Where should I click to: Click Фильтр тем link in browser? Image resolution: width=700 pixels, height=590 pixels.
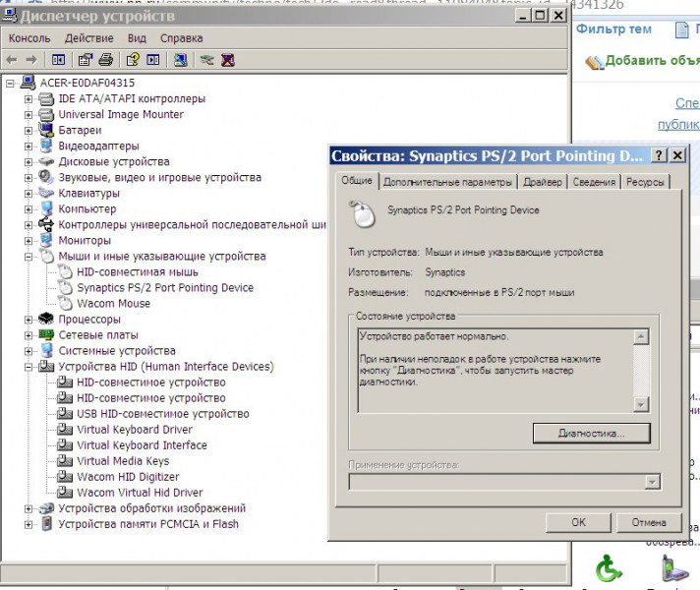[x=613, y=29]
